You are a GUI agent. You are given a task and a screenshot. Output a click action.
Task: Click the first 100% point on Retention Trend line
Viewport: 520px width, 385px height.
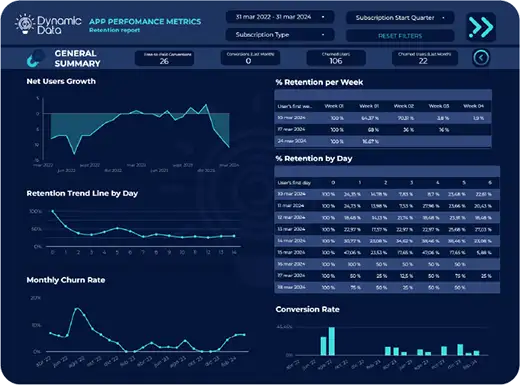pos(53,211)
